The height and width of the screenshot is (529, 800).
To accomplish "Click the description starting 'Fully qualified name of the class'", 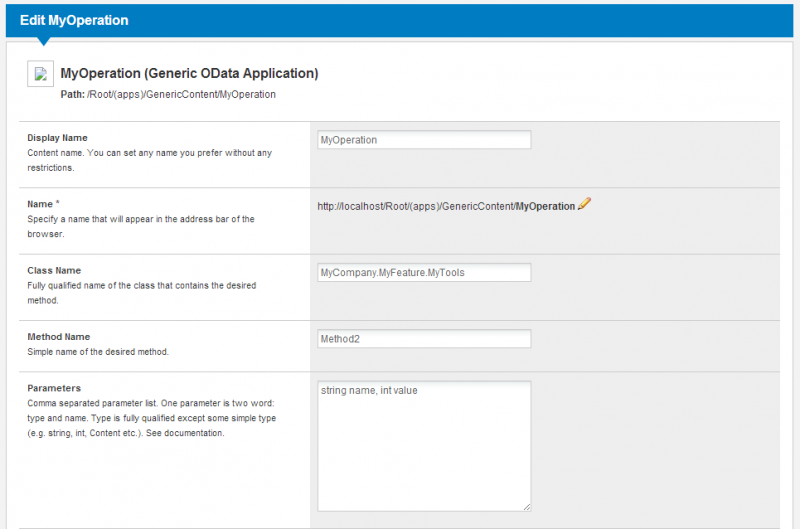I will pyautogui.click(x=142, y=293).
